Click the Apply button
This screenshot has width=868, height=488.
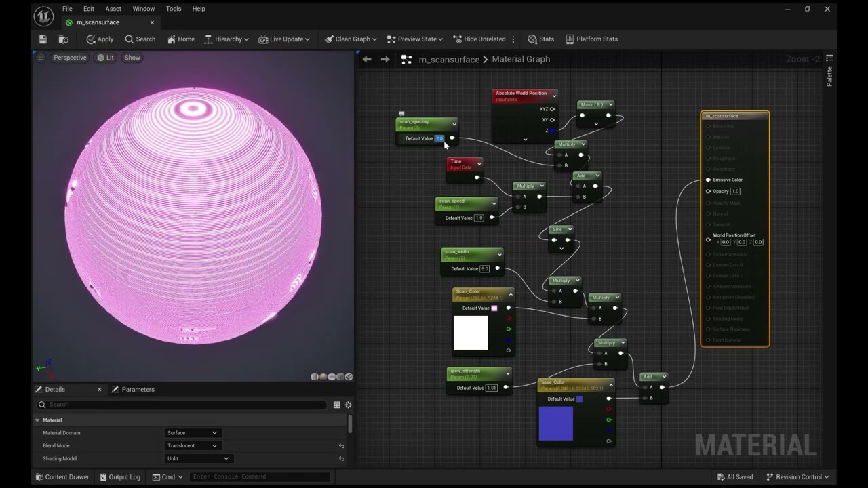click(100, 39)
